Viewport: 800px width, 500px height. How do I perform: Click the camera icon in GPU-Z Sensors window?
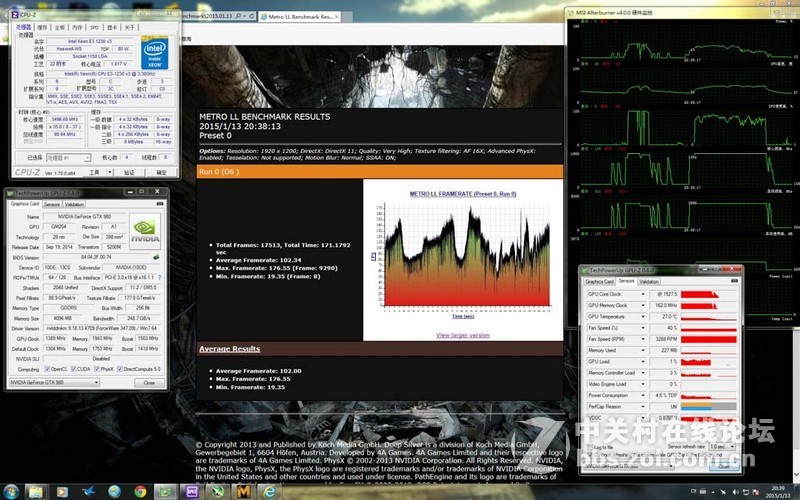tap(734, 281)
